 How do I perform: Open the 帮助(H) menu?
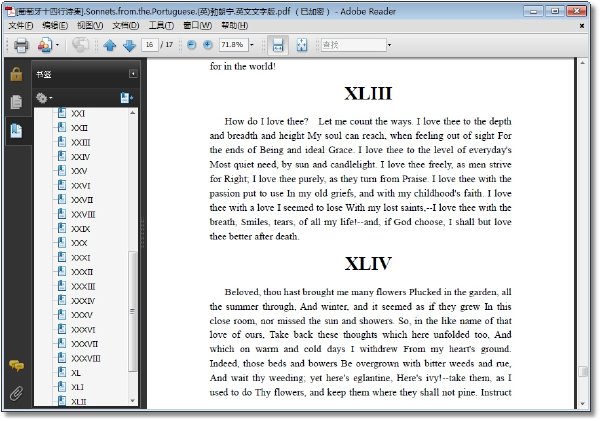point(235,26)
